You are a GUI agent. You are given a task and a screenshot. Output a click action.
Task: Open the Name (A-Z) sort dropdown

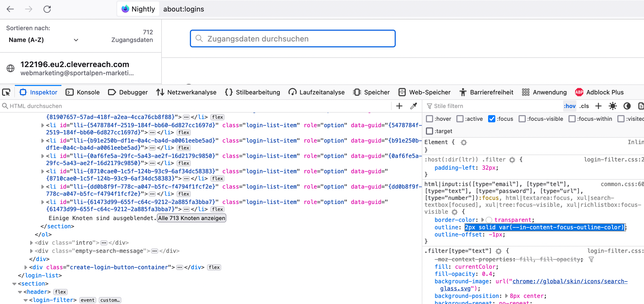click(44, 40)
